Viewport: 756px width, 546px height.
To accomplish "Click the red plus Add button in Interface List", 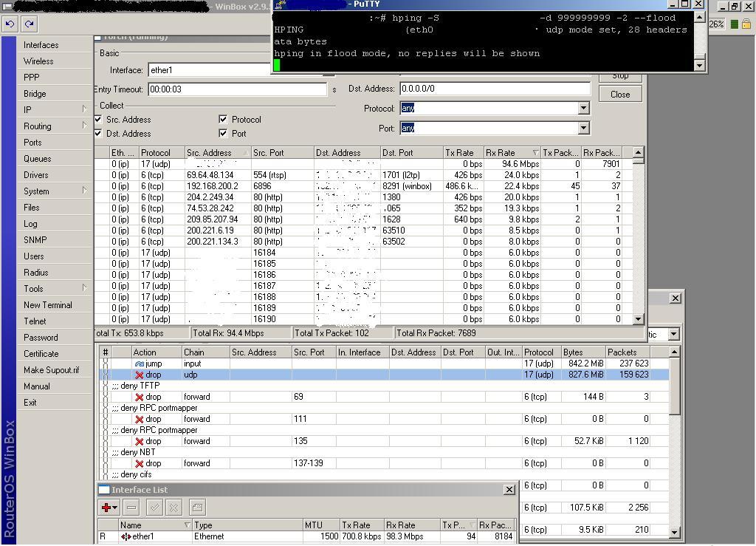I will coord(109,508).
